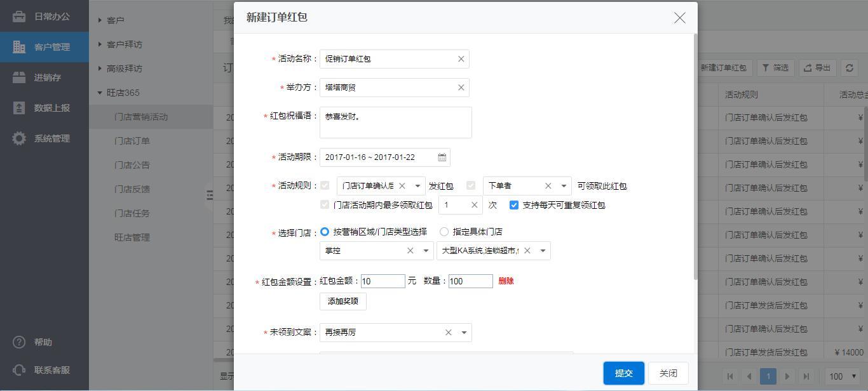Expand the 再接再厉 text dropdown
868x391 pixels.
tap(464, 333)
